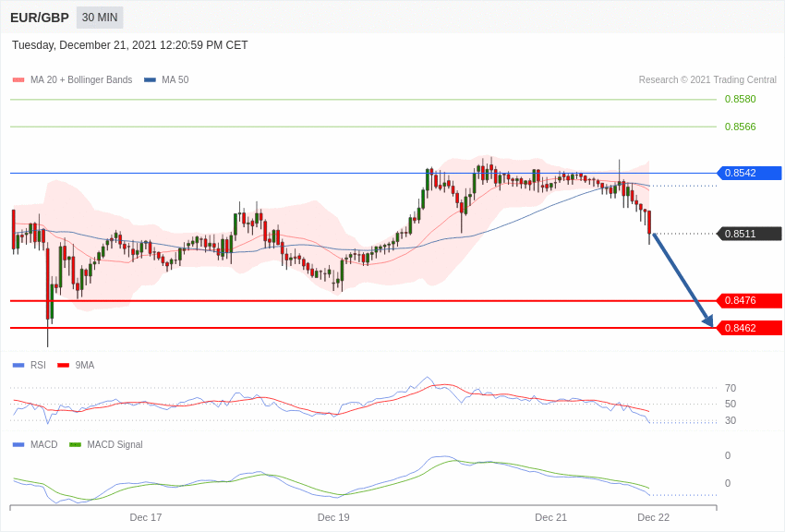Image resolution: width=785 pixels, height=532 pixels.
Task: Click the MACD blue legend swatch
Action: (18, 444)
